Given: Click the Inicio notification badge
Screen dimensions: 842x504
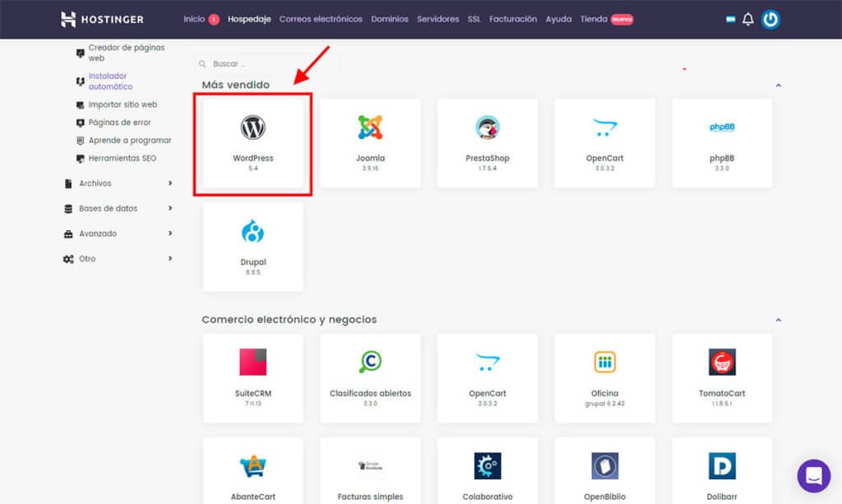Looking at the screenshot, I should (214, 20).
